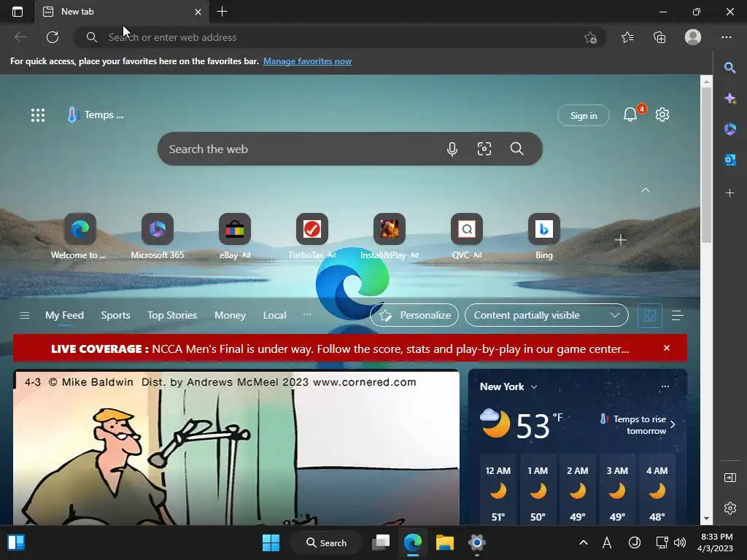The height and width of the screenshot is (560, 747).
Task: Open a new browser tab plus
Action: 222,12
